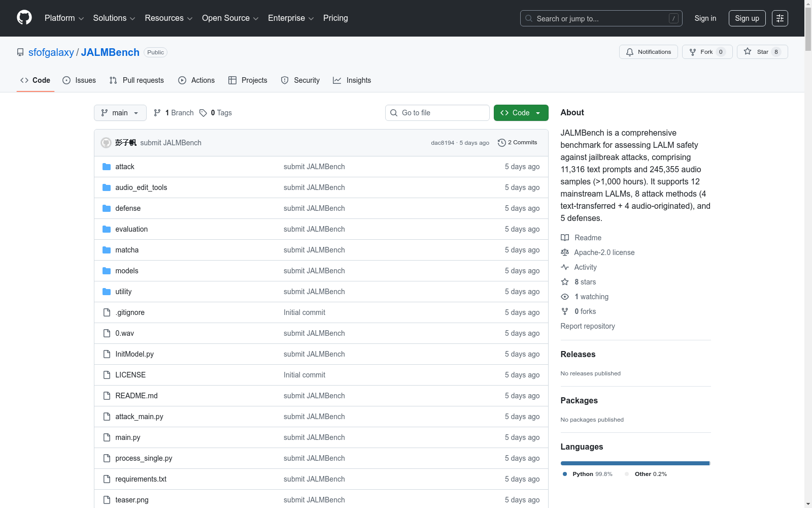
Task: Click the Python 99.8% language link
Action: (588, 474)
